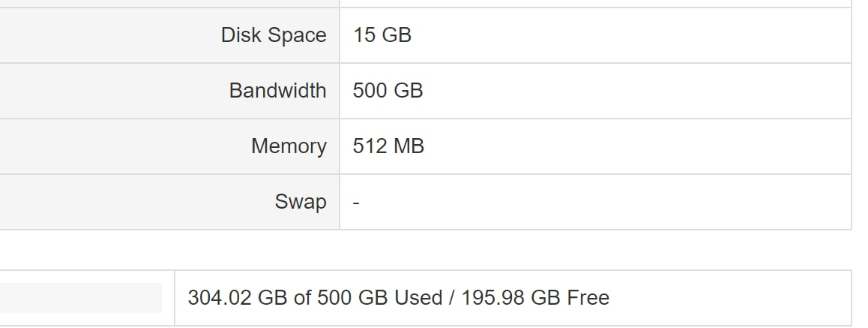Click the word "Used" in usage summary
868x328 pixels.
[x=418, y=298]
